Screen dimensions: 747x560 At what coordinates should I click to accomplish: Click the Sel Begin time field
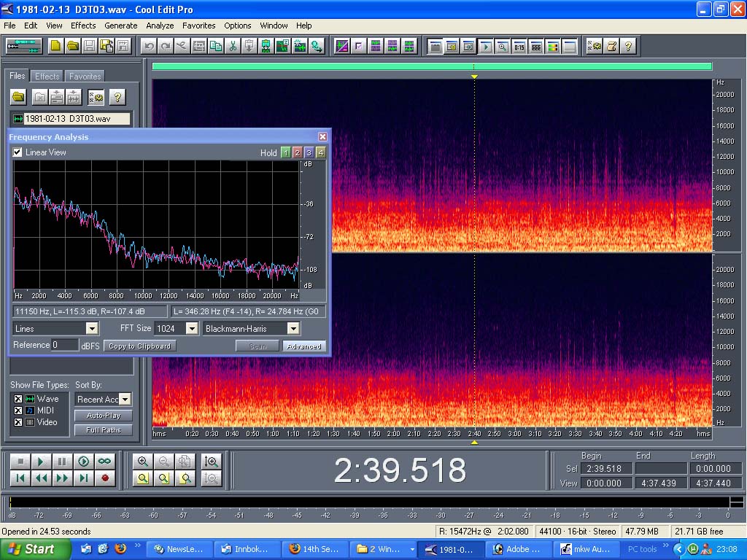pyautogui.click(x=605, y=469)
